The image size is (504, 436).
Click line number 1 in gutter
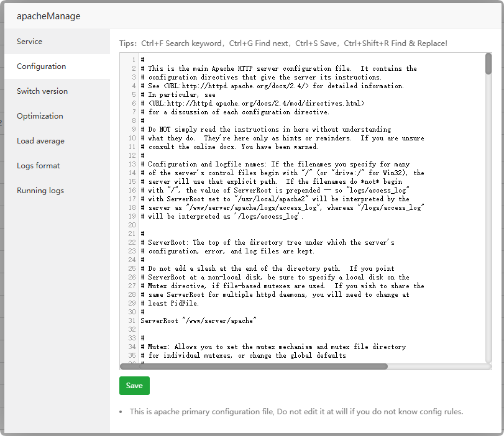(x=133, y=60)
